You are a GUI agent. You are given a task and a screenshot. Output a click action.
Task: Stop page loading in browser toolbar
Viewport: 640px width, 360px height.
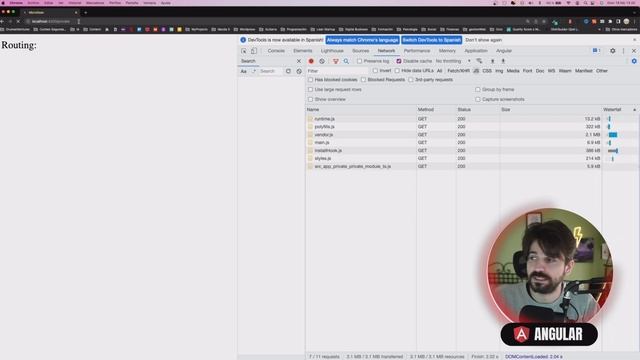[18, 21]
